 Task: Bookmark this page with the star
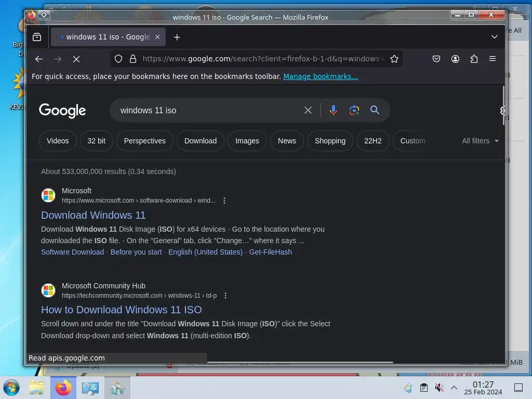[x=394, y=59]
